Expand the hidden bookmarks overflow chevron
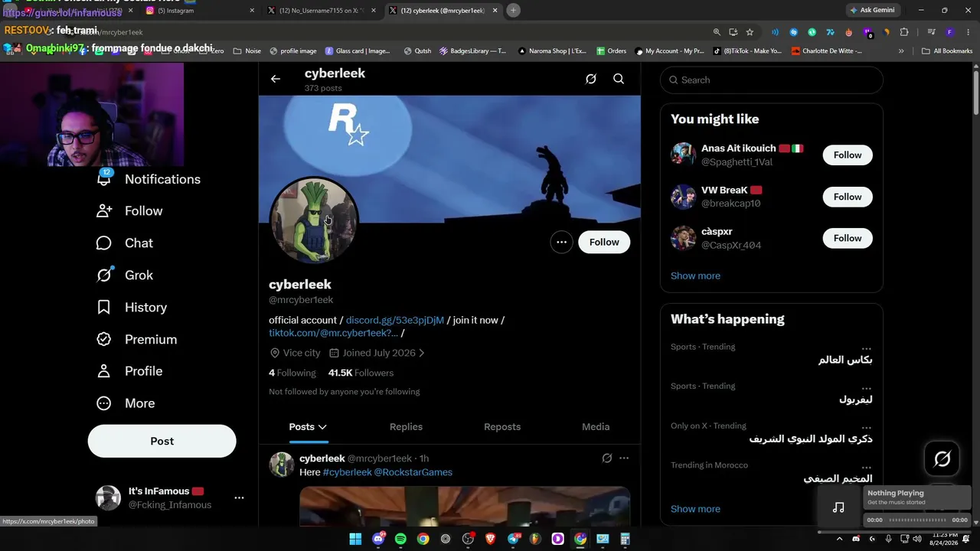This screenshot has width=980, height=551. (x=901, y=51)
